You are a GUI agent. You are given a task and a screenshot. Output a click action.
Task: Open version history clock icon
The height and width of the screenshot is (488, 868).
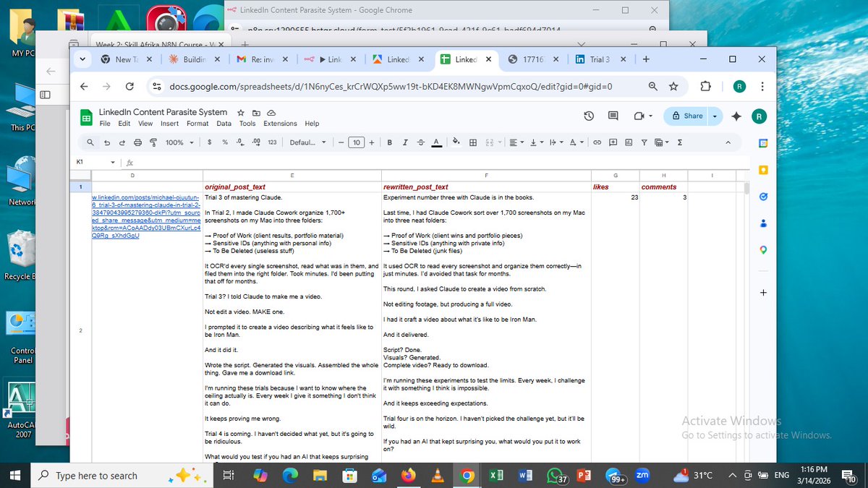tap(589, 116)
